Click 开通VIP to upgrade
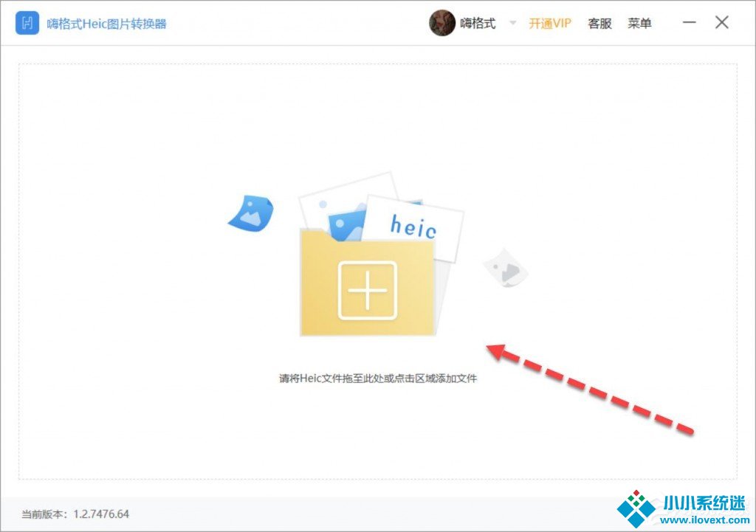The height and width of the screenshot is (532, 756). pos(550,24)
